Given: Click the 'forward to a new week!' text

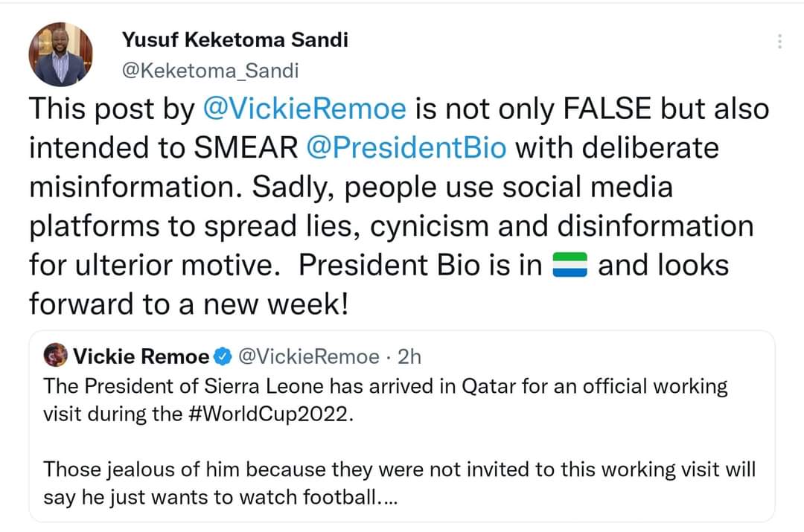Looking at the screenshot, I should (x=188, y=304).
